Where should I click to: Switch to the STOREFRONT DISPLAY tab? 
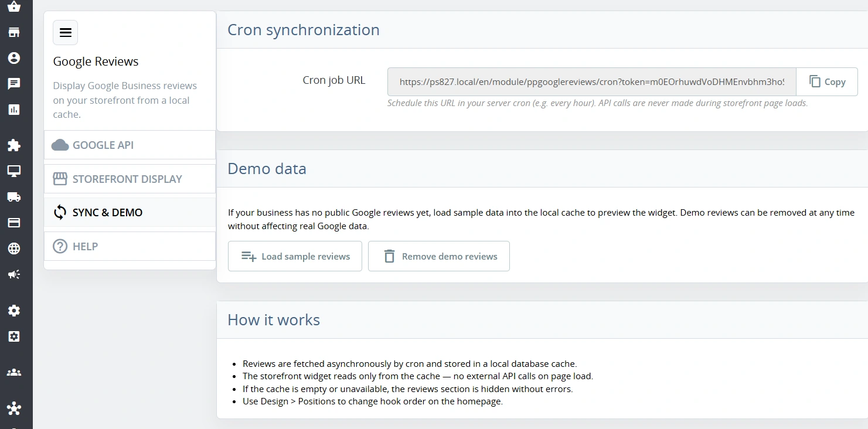click(x=130, y=179)
